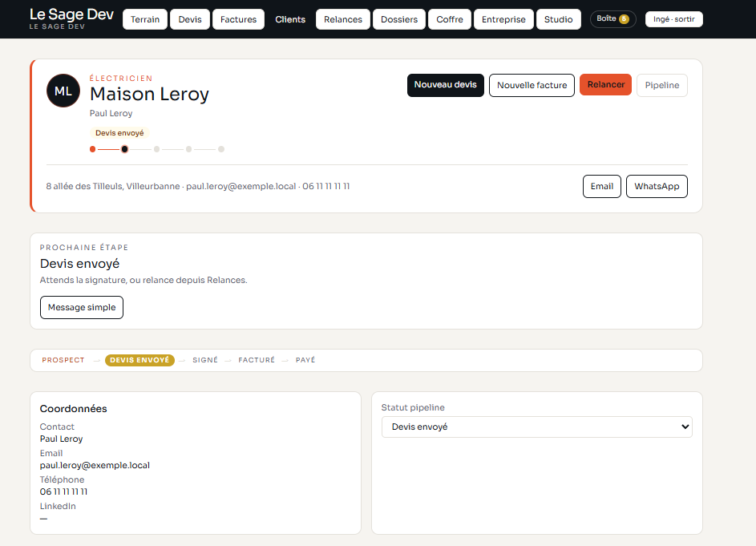Click paul.leroy@exemple.local under Coordonnées

[x=95, y=466]
